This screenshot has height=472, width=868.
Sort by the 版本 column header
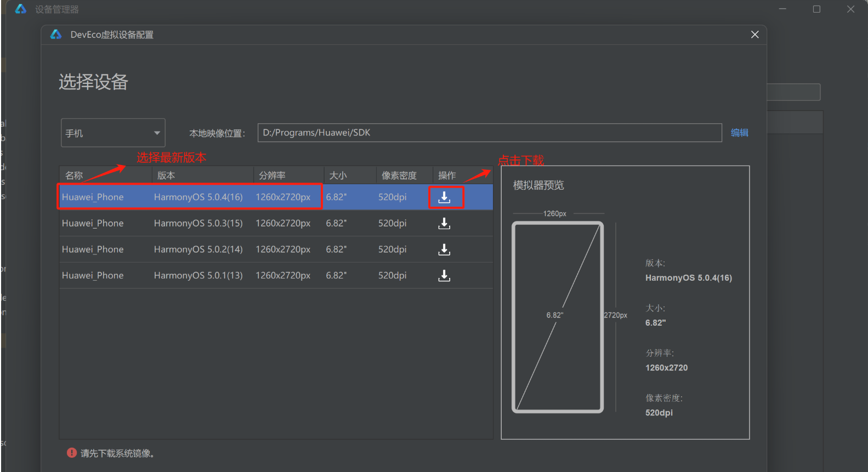202,175
